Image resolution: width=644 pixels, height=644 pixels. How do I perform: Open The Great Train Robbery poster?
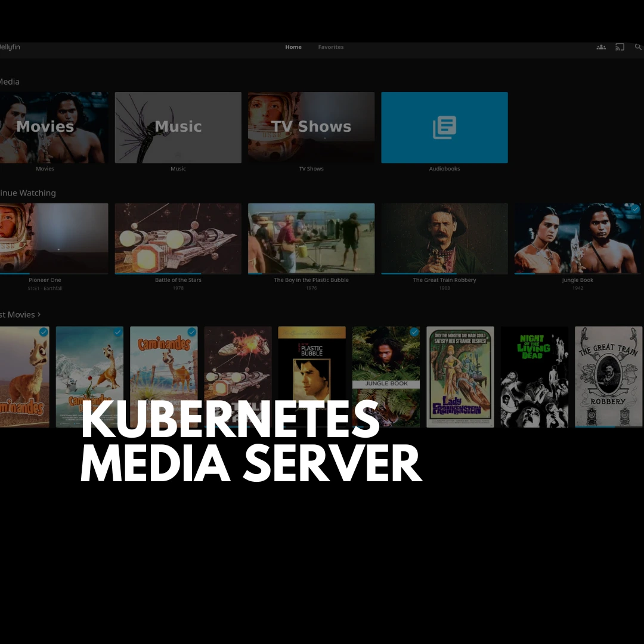point(608,377)
